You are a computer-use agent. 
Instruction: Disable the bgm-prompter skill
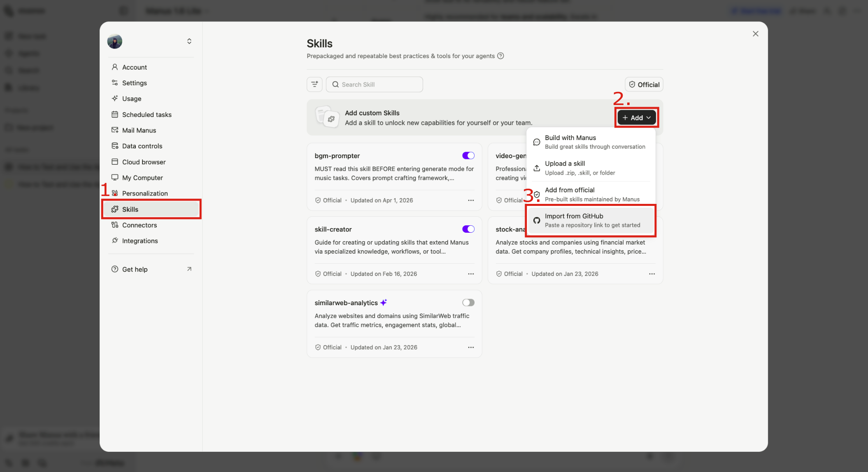(468, 155)
